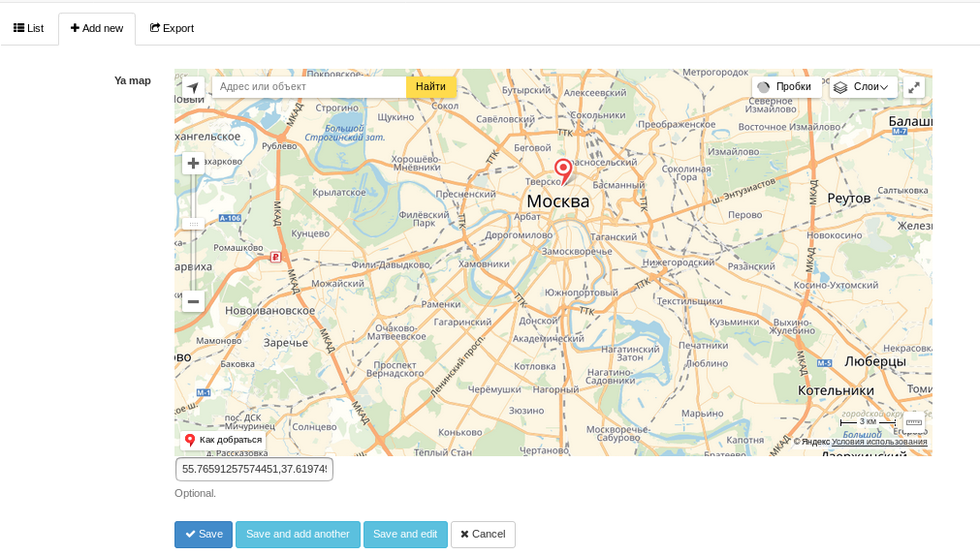Click the geolocation arrow icon on map
The image size is (980, 555).
193,87
